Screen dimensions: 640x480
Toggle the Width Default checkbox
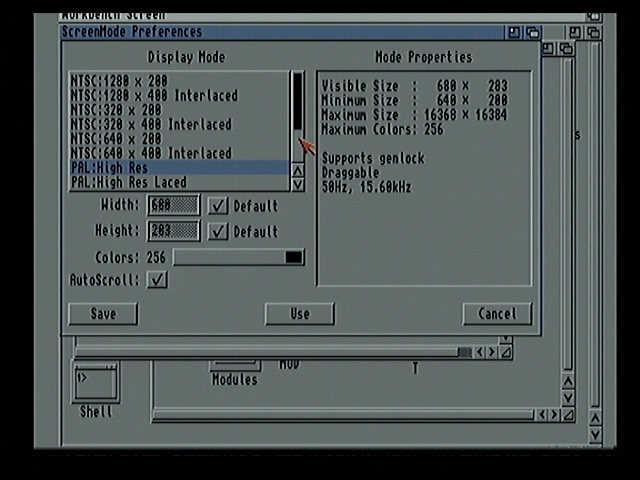(218, 206)
